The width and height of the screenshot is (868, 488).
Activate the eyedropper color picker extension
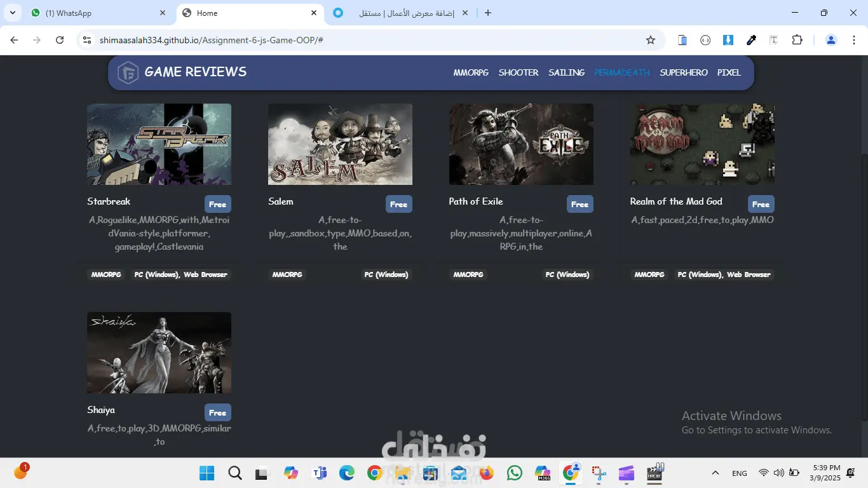[x=751, y=40]
